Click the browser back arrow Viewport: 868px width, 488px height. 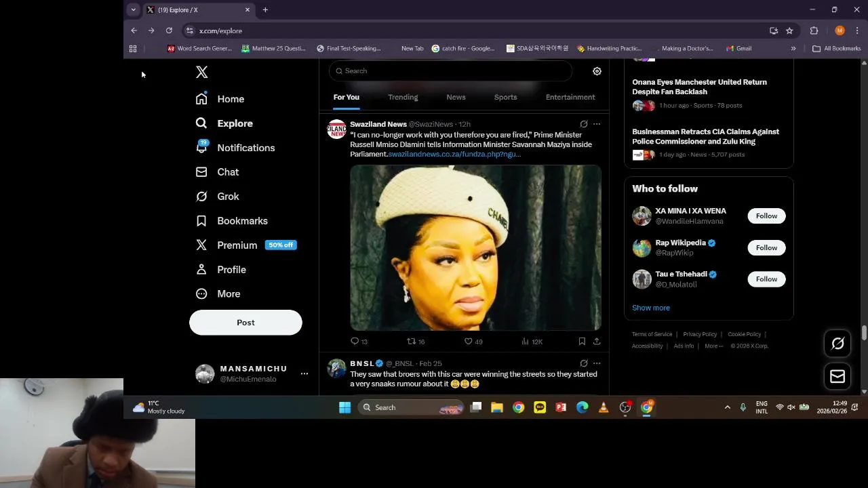[x=134, y=30]
